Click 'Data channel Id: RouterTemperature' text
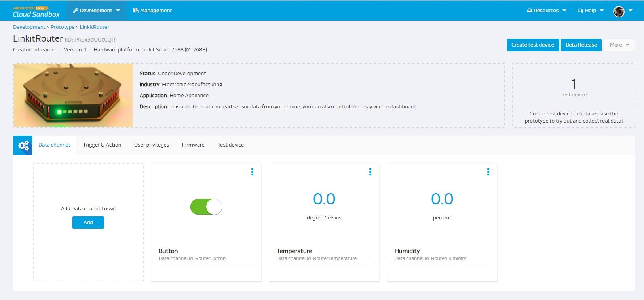Screen dimensions: 644x300 point(316,258)
